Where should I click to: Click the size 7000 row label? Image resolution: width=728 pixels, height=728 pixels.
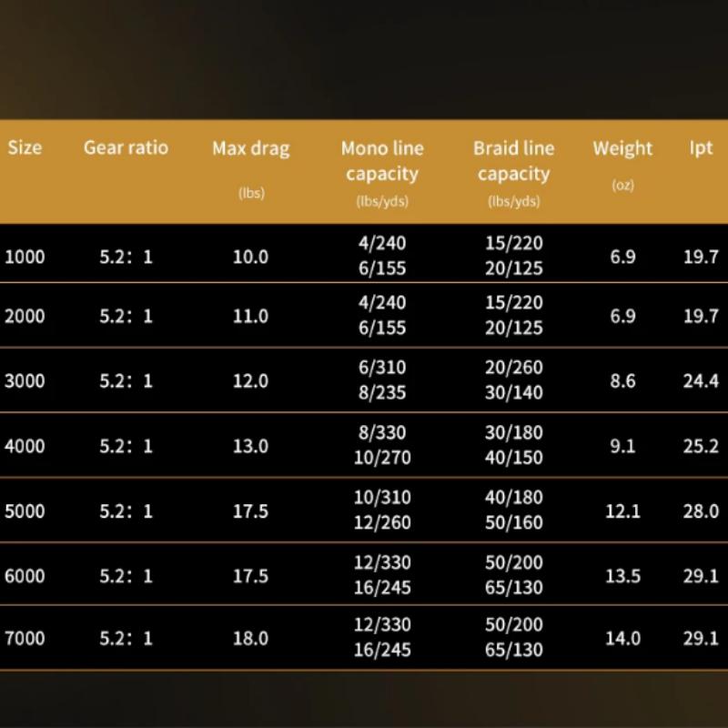25,638
